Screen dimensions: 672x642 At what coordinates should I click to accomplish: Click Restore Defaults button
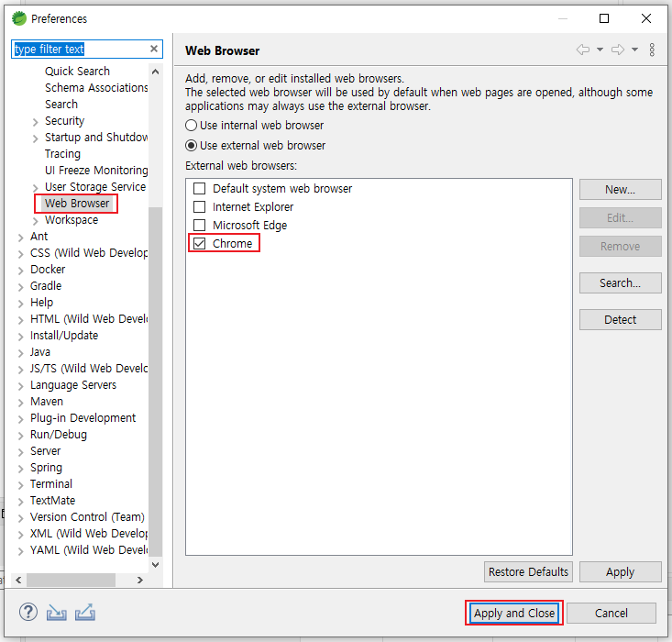[528, 572]
